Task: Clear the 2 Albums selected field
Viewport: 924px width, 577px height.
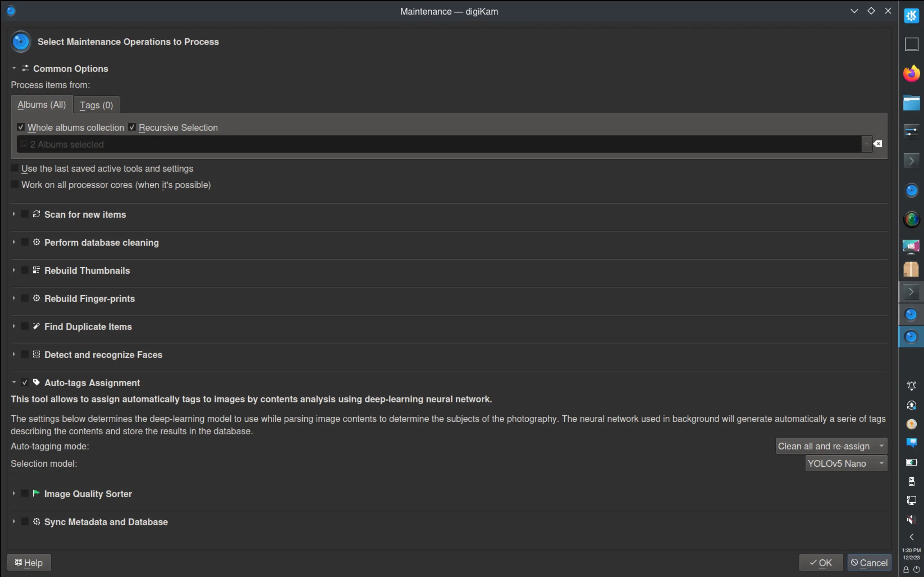Action: click(878, 144)
